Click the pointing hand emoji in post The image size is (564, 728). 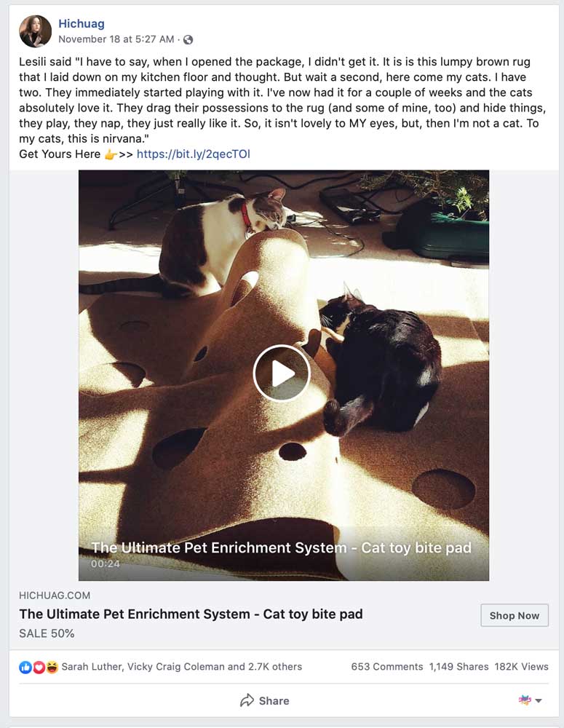(x=110, y=154)
